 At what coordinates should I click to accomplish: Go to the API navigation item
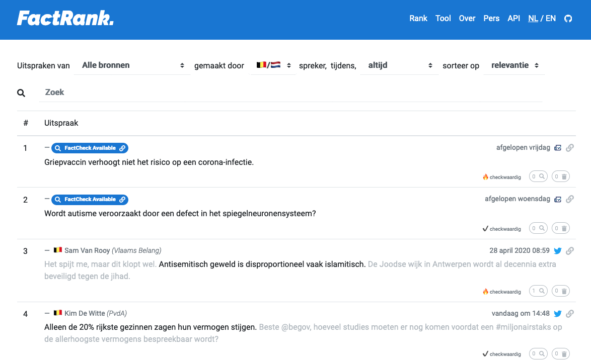click(513, 19)
